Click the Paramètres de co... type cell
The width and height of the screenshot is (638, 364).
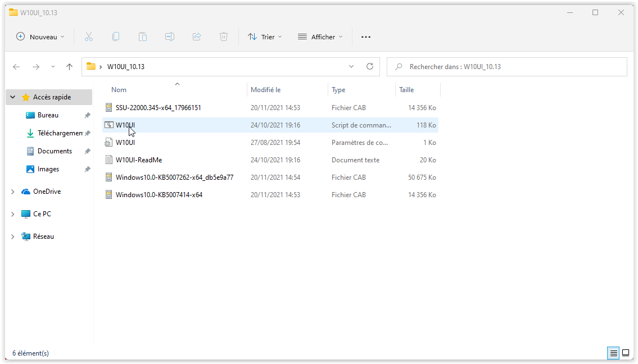click(x=360, y=142)
